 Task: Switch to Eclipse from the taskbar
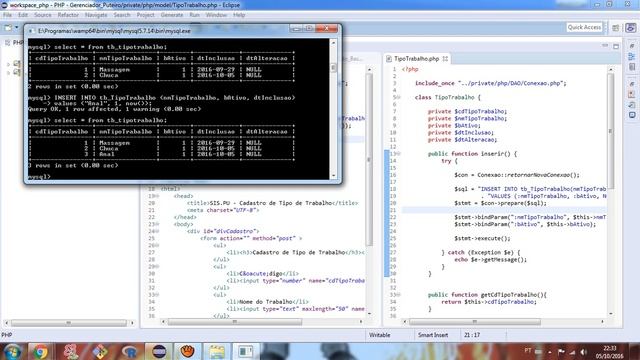(x=159, y=351)
